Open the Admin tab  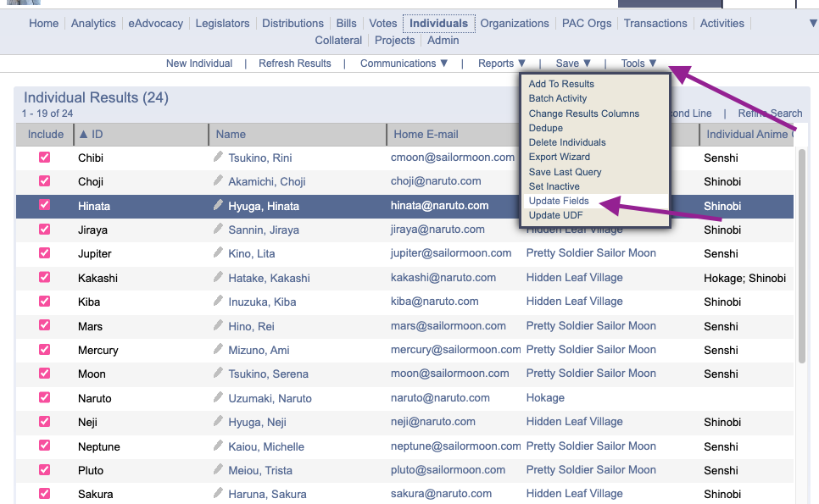(x=443, y=40)
